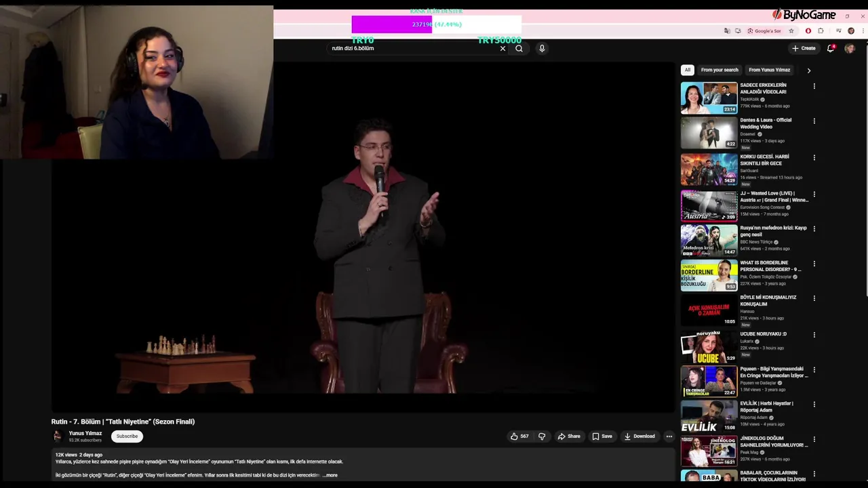The height and width of the screenshot is (488, 868).
Task: Open 'BÖYLE Mİ KONUŞMALIYIZ KONUŞALIM' title
Action: pyautogui.click(x=768, y=300)
